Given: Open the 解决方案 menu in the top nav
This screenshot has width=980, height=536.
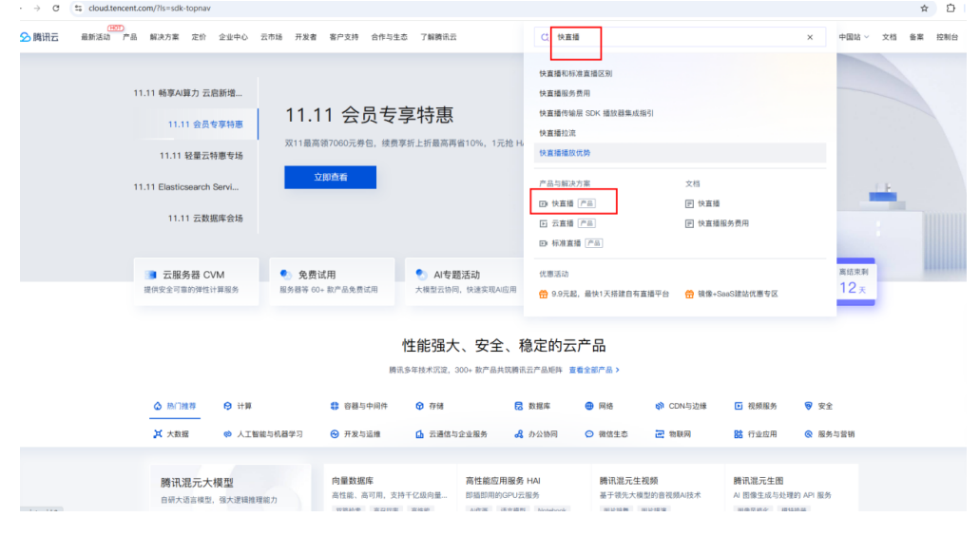Looking at the screenshot, I should pyautogui.click(x=164, y=37).
